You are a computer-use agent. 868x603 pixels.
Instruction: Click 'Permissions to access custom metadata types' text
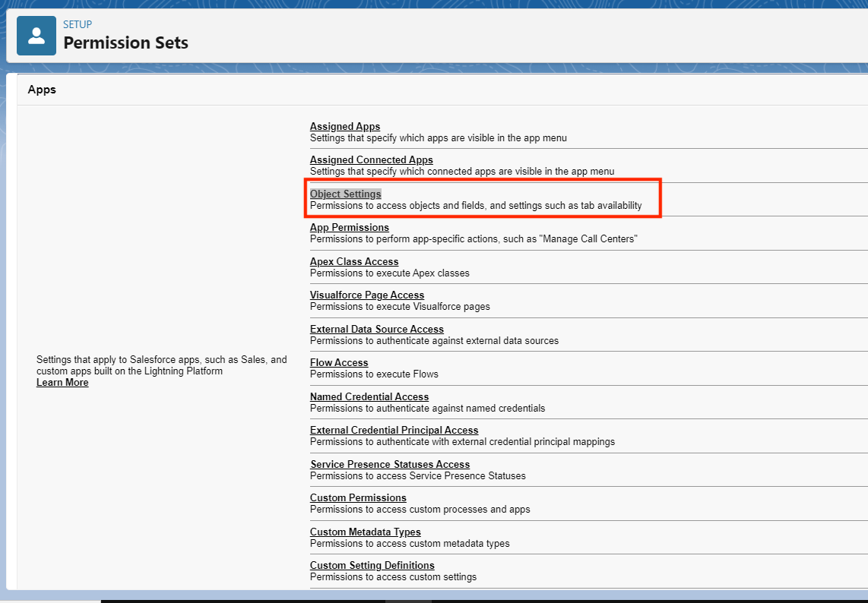click(x=410, y=543)
